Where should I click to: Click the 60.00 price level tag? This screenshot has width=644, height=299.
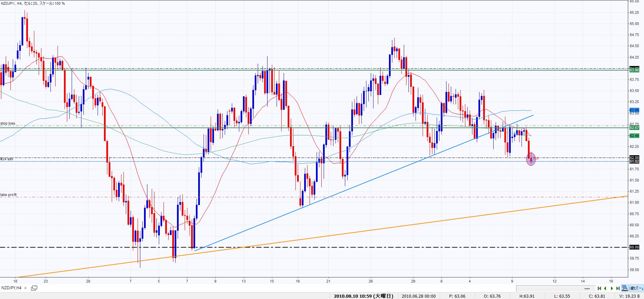(x=634, y=247)
